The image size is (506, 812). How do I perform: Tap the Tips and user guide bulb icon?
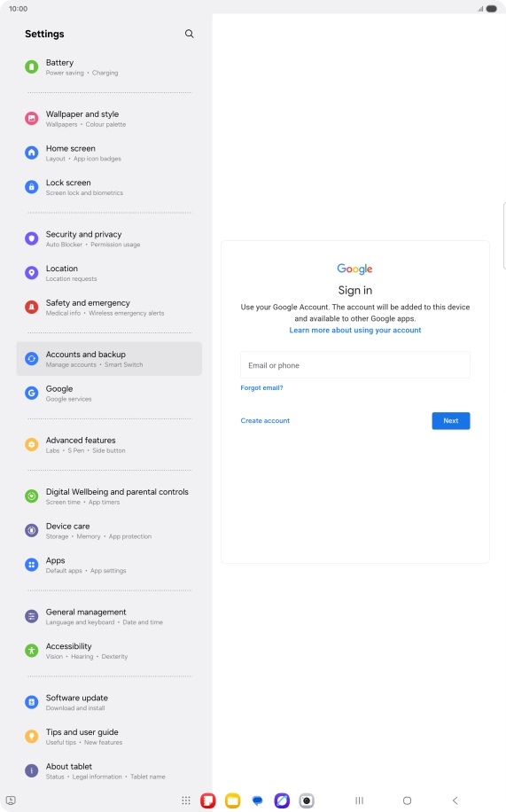point(32,737)
